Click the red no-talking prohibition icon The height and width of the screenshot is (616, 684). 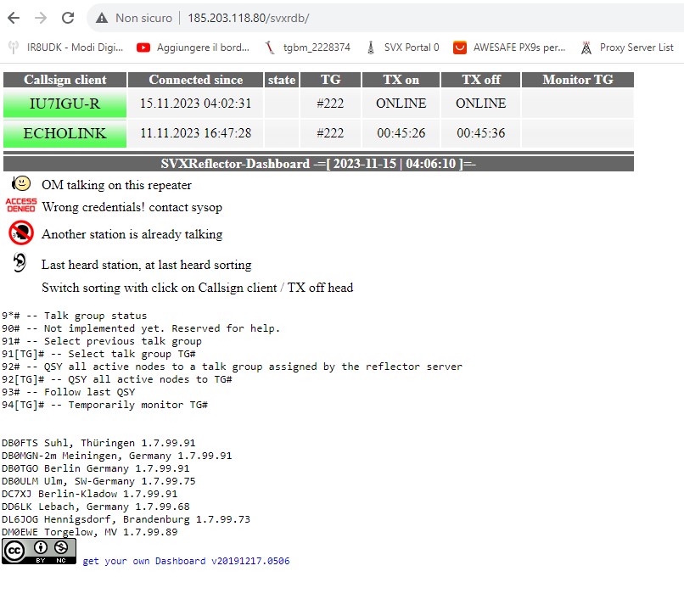pos(21,232)
